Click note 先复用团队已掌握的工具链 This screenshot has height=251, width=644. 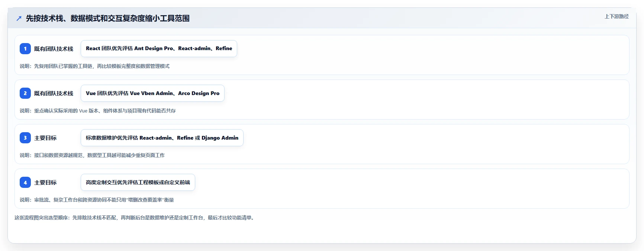click(94, 66)
